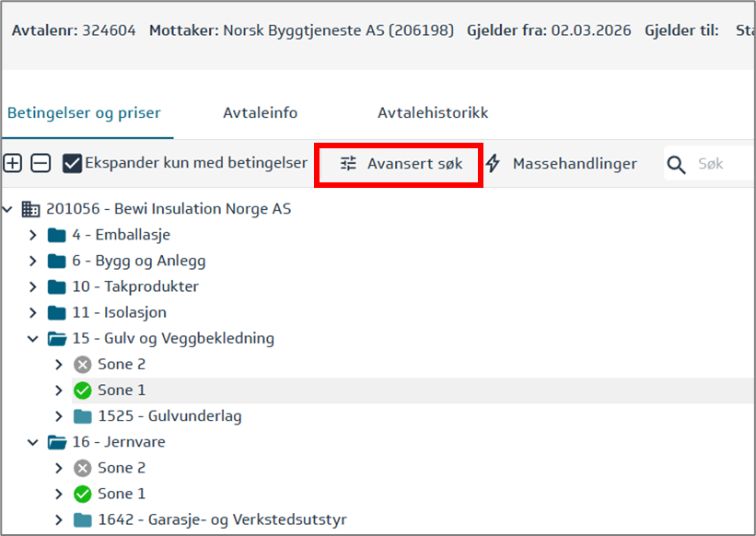Screen dimensions: 756x536
Task: Expand the 4 - Emballasje folder
Action: click(x=33, y=235)
